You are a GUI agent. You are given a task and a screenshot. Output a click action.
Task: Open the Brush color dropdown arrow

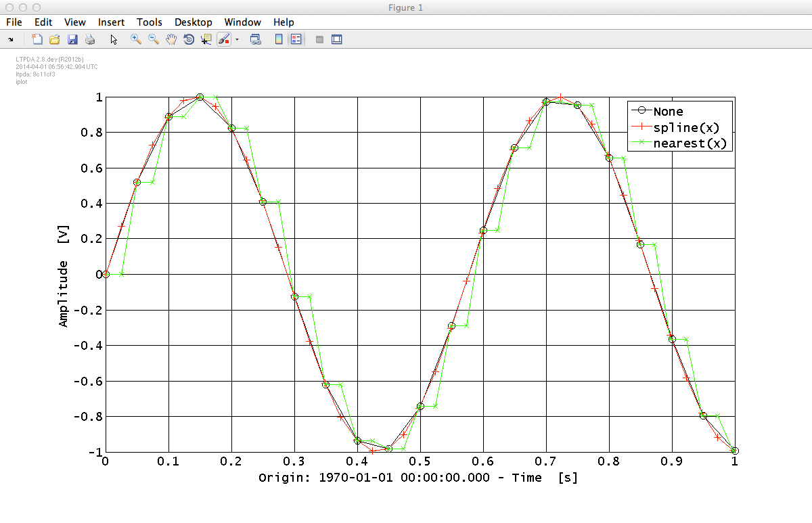(237, 40)
